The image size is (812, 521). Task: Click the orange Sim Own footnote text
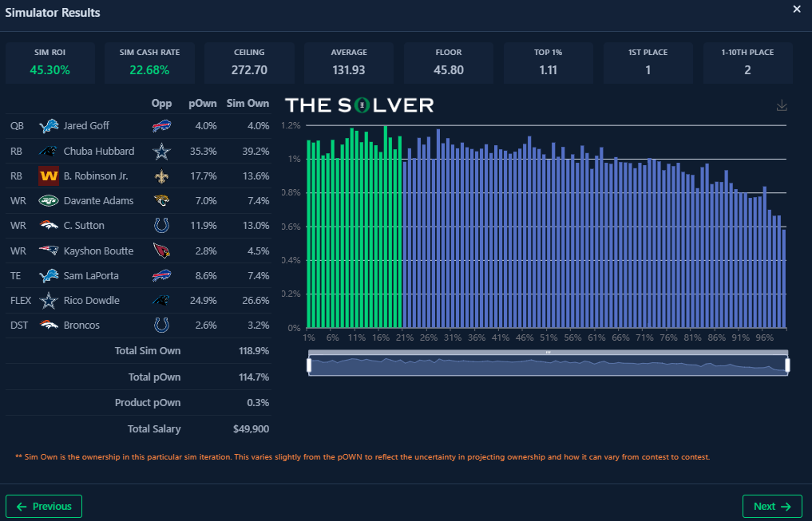(362, 457)
